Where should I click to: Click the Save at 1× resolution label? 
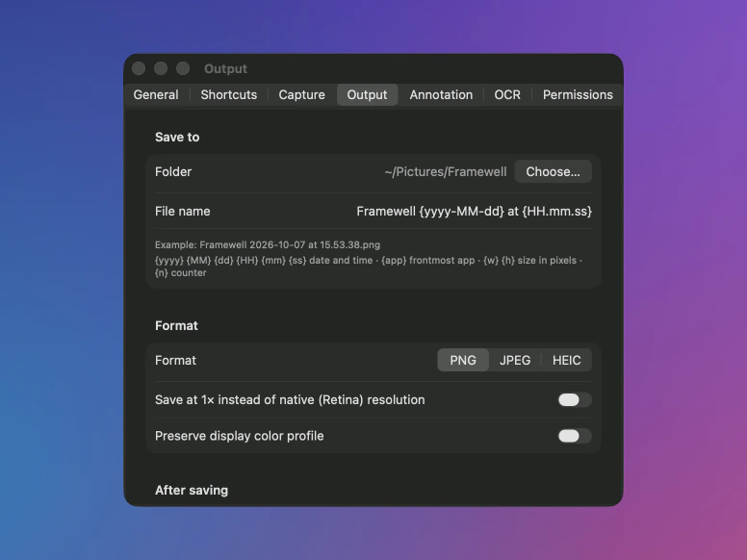[x=290, y=399]
